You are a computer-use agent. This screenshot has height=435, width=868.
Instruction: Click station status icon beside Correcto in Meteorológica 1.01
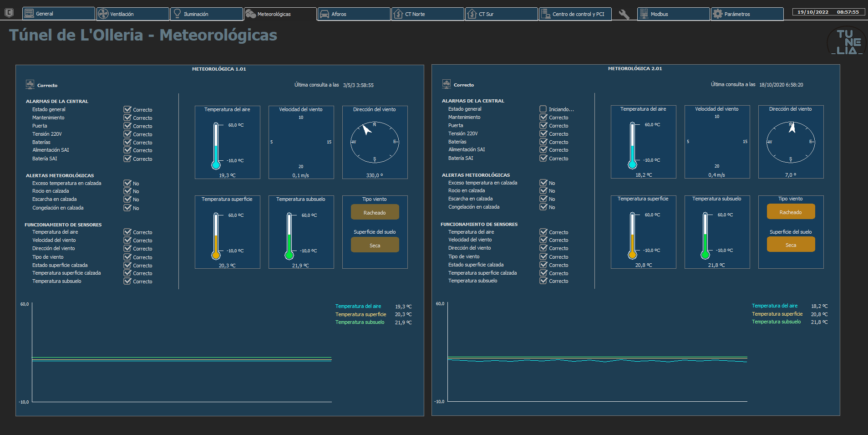[x=30, y=84]
